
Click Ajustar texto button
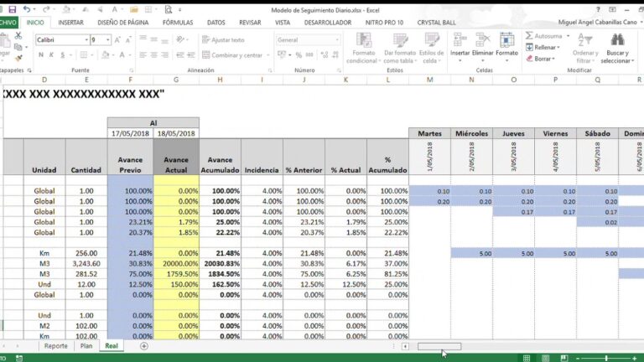223,40
